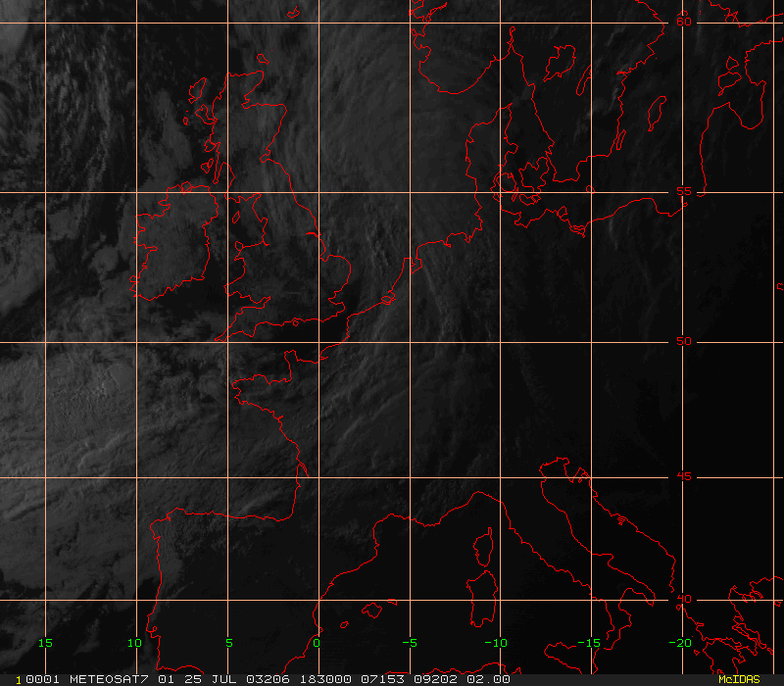Click the METEOSAT7 satellite name
The width and height of the screenshot is (784, 686).
pos(109,679)
